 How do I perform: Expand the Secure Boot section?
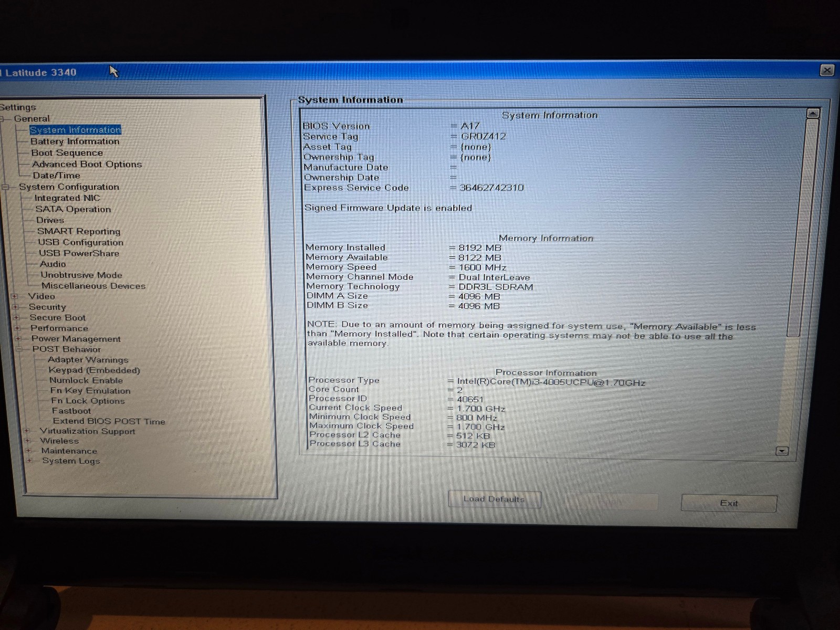16,318
